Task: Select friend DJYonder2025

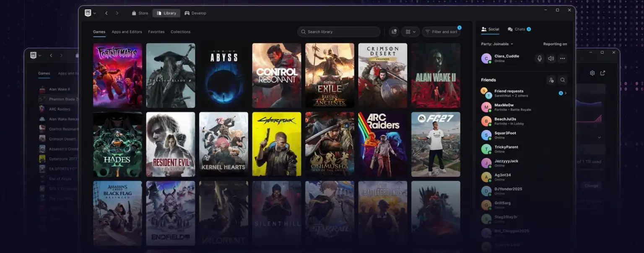Action: (524, 191)
